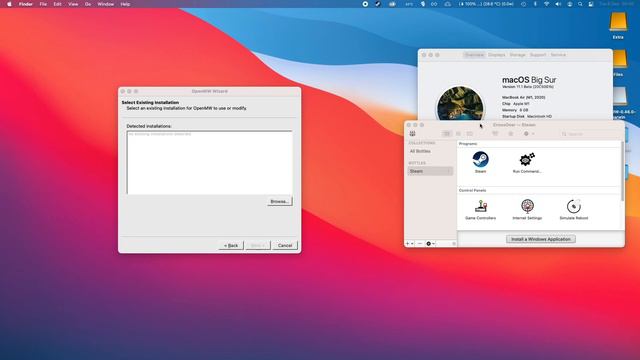Switch to Support tab in About This Mac
Viewport: 640px width, 360px height.
pos(538,55)
